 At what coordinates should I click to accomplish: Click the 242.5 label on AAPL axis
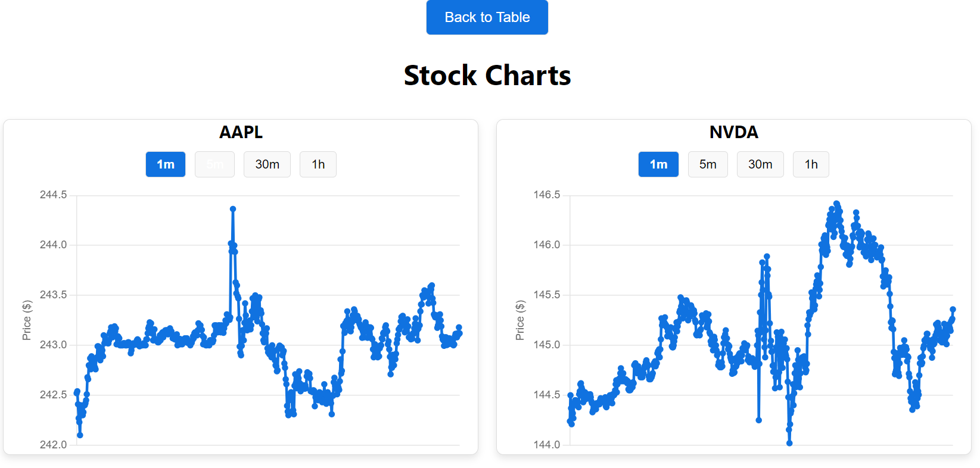pos(53,395)
